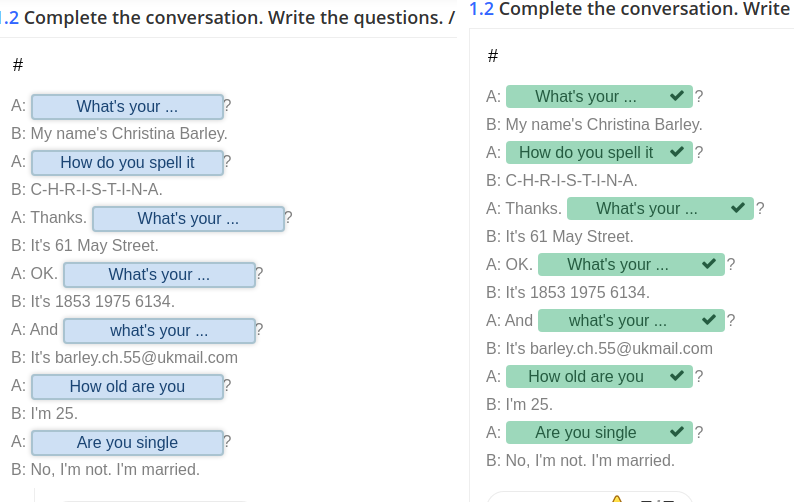
Task: Click checkmark icon beside 'How do you spell it'
Action: (677, 152)
